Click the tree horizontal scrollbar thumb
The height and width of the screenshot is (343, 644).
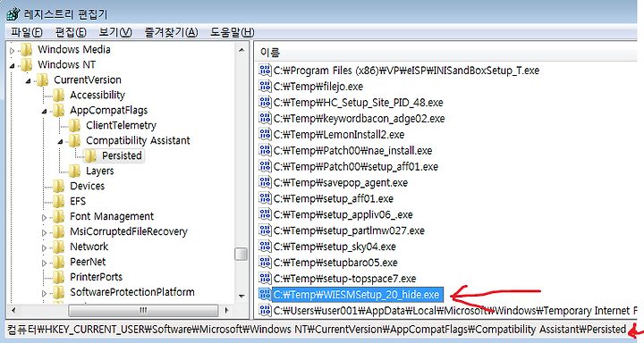pyautogui.click(x=143, y=311)
